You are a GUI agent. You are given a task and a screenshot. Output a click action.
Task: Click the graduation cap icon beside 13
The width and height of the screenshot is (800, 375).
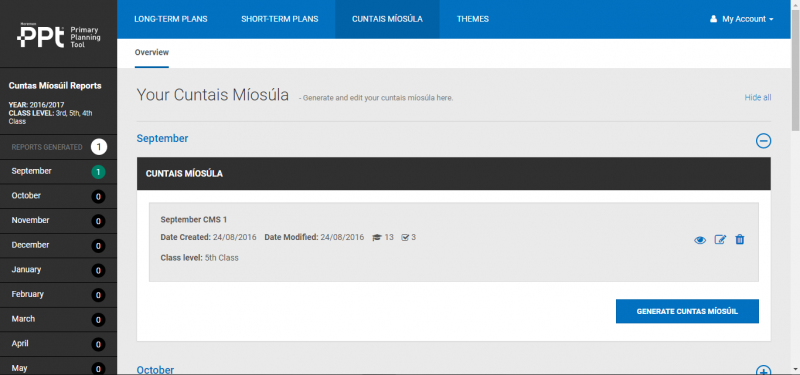pyautogui.click(x=377, y=237)
